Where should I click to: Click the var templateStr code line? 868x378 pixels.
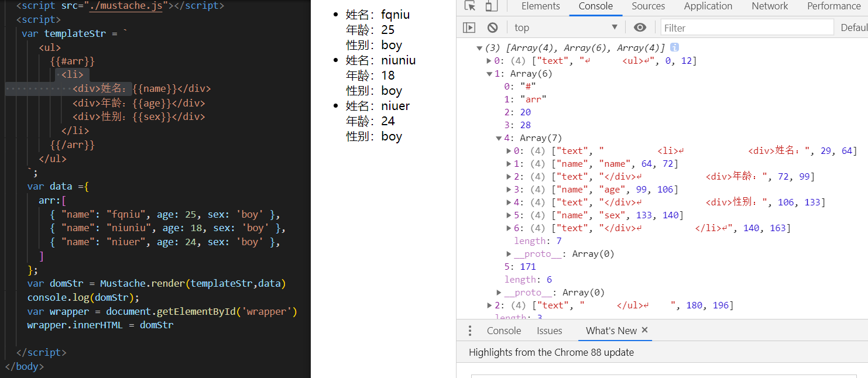coord(75,33)
